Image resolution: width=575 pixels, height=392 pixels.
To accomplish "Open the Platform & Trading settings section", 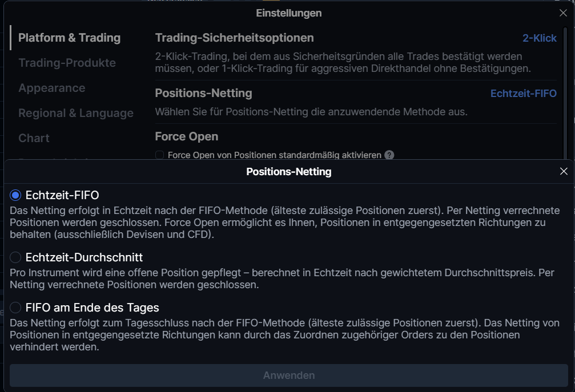I will click(x=69, y=38).
